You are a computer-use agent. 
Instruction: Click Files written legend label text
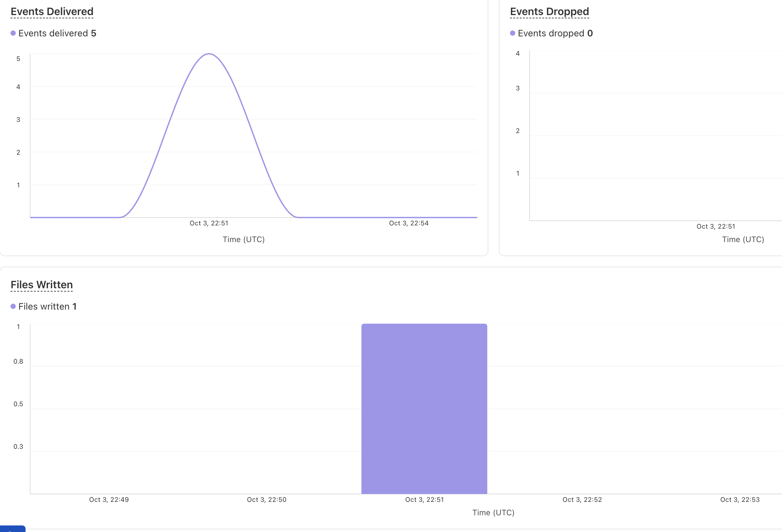click(44, 306)
